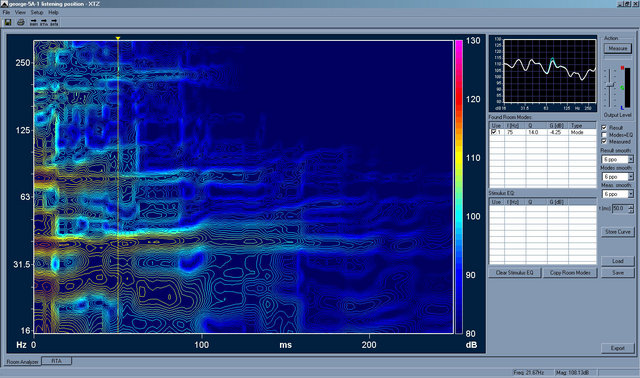The image size is (640, 378).
Task: Click the printer toolbar icon
Action: [x=21, y=22]
